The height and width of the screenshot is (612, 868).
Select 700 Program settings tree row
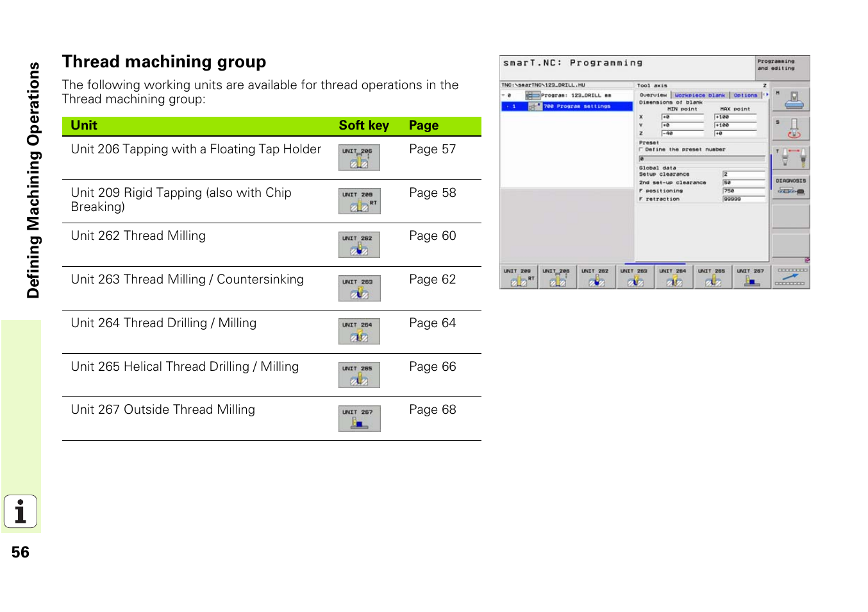[567, 106]
